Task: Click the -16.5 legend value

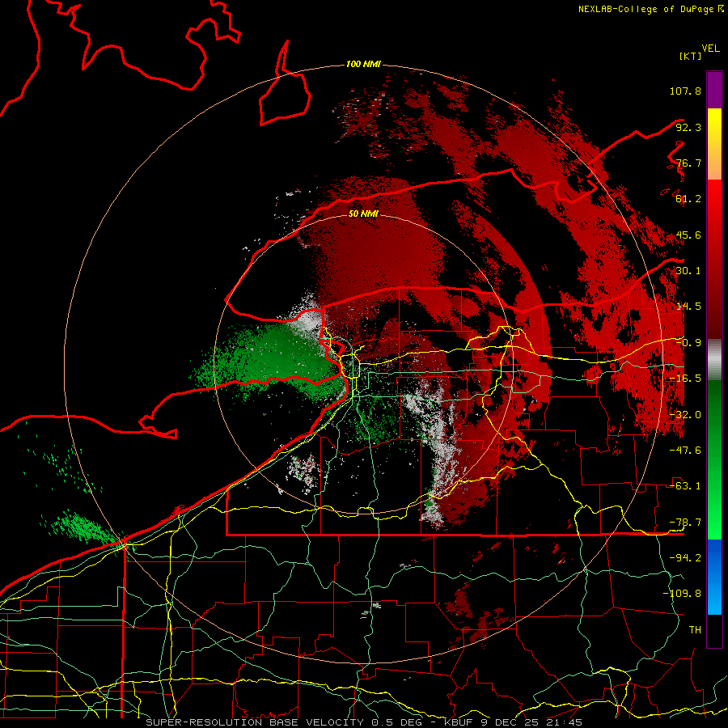Action: click(685, 379)
